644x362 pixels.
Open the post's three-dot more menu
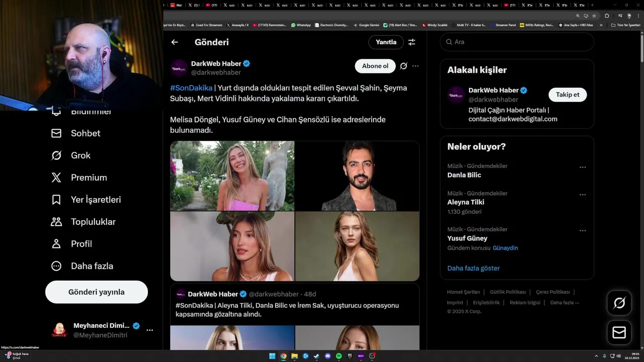[x=415, y=66]
